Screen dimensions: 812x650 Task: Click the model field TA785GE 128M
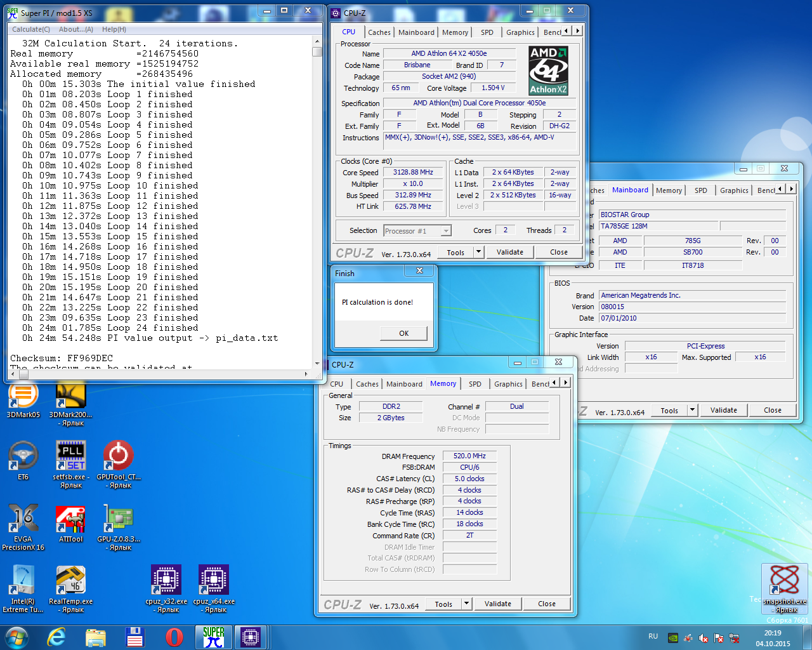(658, 226)
